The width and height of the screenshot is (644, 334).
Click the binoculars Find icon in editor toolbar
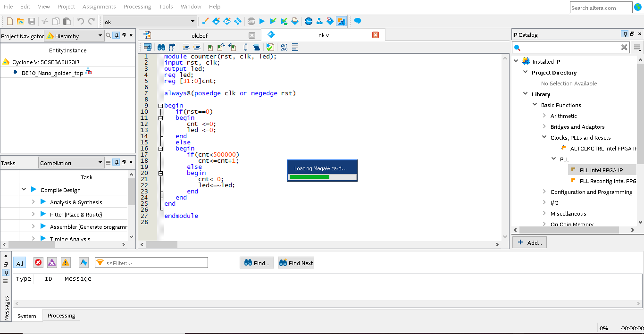coord(161,47)
